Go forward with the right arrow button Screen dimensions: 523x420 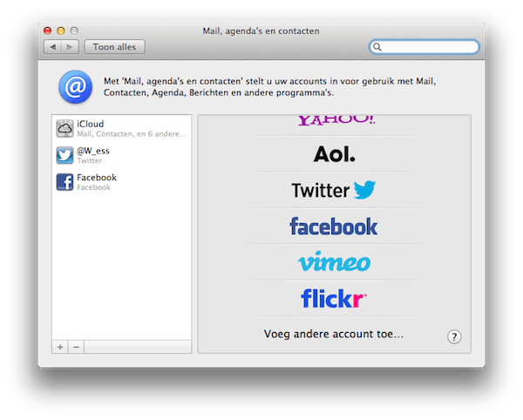tap(70, 47)
